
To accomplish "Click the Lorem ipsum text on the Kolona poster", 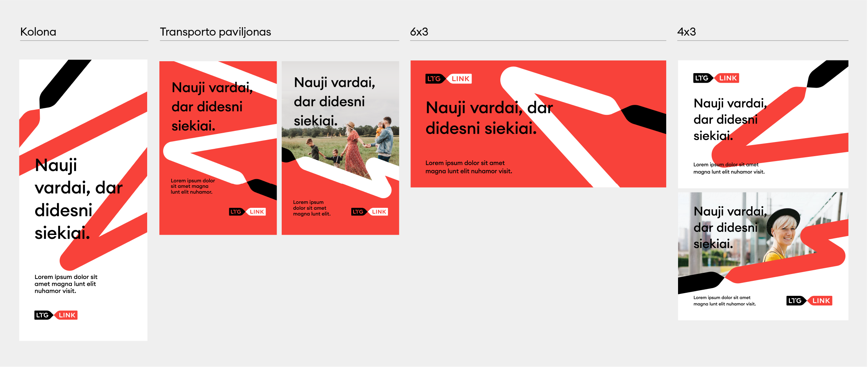I will 66,284.
